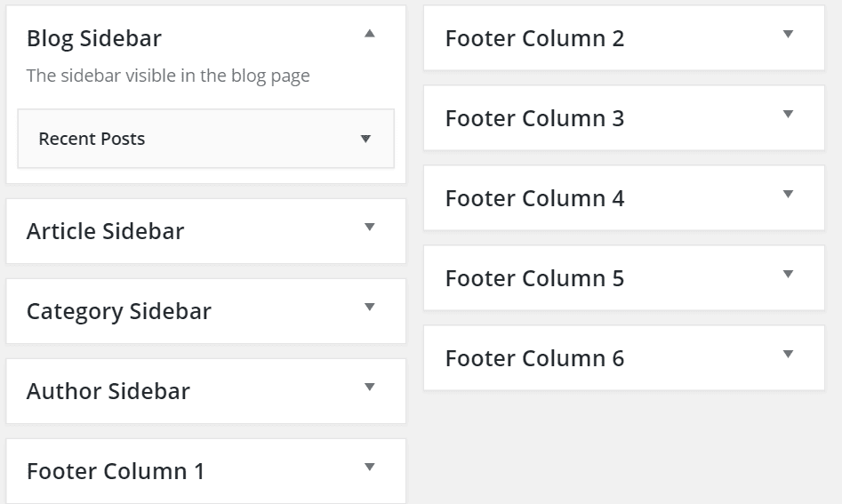Select the Author Sidebar heading
Viewport: 842px width, 504px height.
[108, 391]
